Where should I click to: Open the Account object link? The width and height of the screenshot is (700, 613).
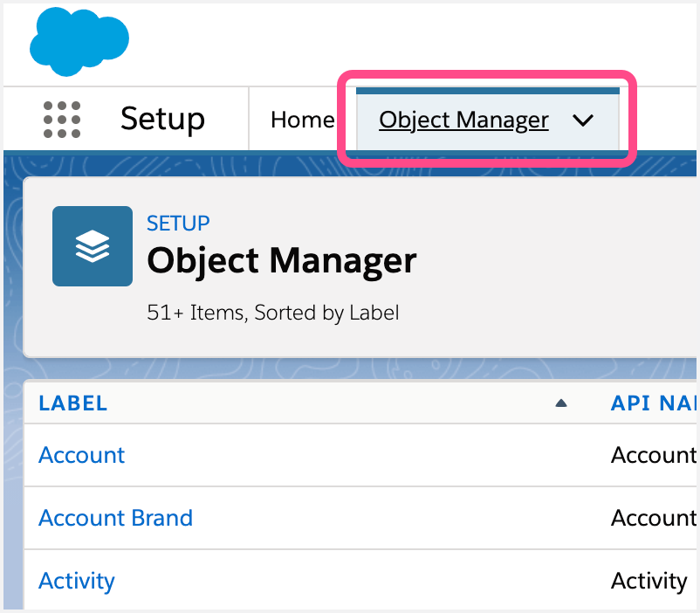(x=82, y=455)
